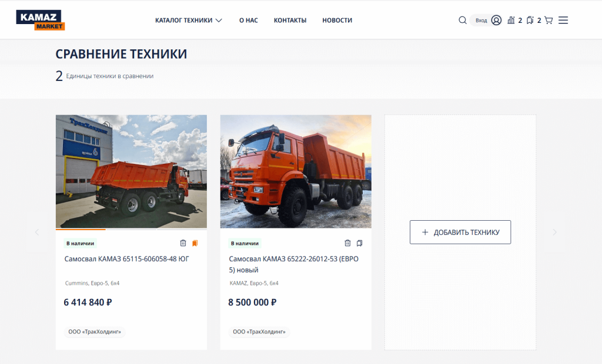Open the KAMAZ Market logo homepage
This screenshot has width=602, height=364.
(x=41, y=20)
